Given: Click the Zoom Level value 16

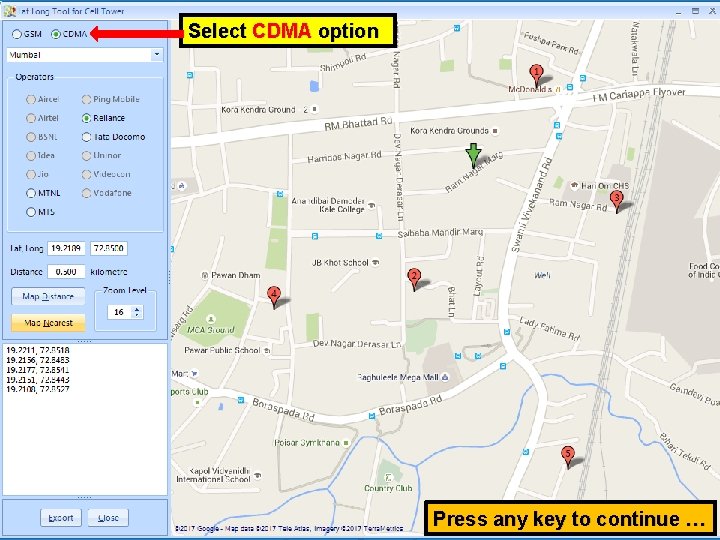Looking at the screenshot, I should (119, 312).
